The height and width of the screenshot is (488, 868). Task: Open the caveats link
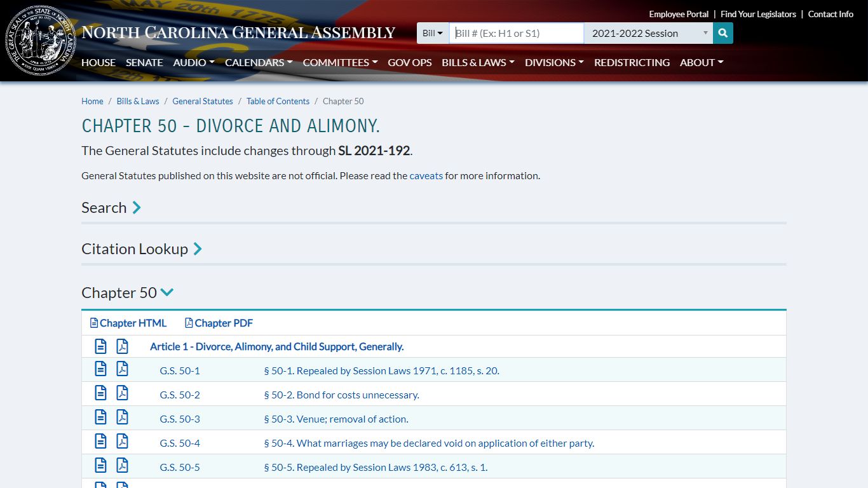[426, 175]
